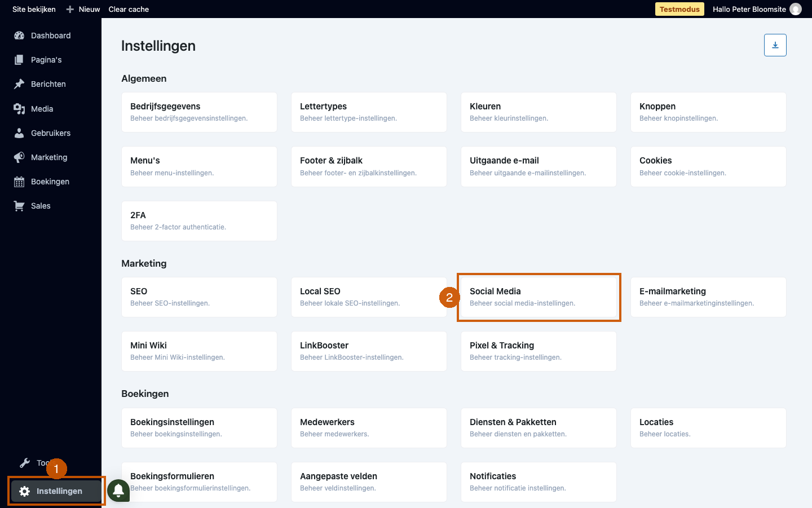The height and width of the screenshot is (508, 812).
Task: Open Mini Wiki settings card
Action: click(x=199, y=351)
